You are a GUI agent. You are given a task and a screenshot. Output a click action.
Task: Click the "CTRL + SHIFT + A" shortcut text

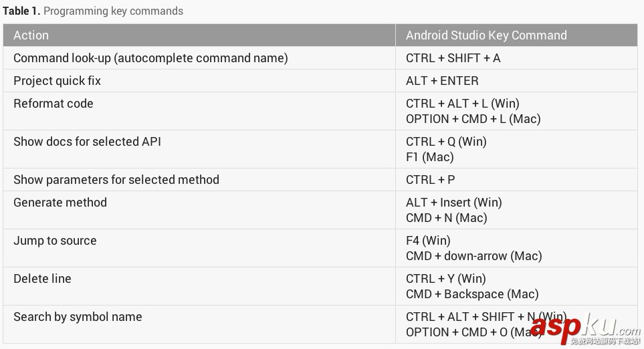click(453, 58)
